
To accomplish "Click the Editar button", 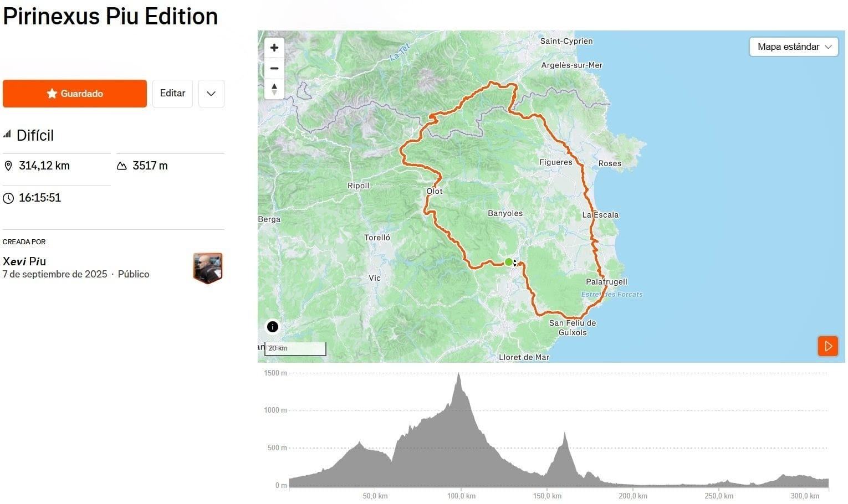I will click(172, 94).
